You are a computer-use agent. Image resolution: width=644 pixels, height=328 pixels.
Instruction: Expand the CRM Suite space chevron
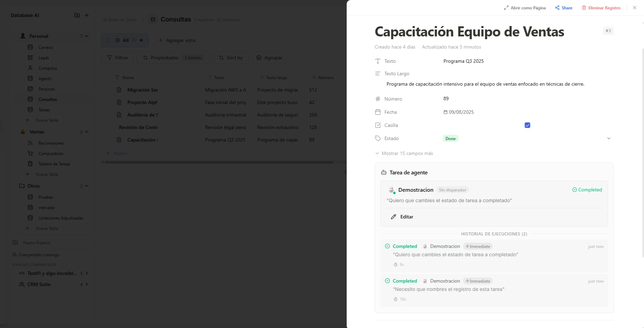(87, 284)
